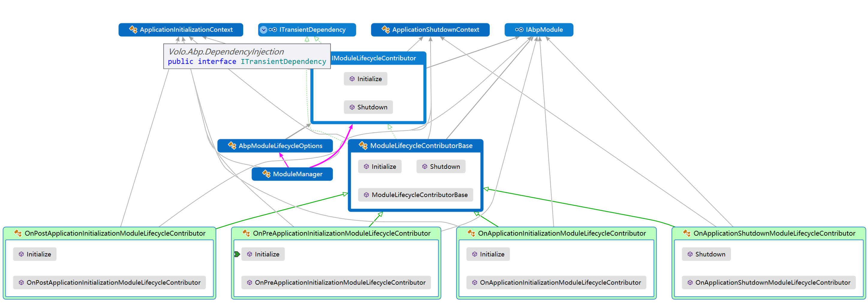Image resolution: width=868 pixels, height=304 pixels.
Task: Select Initialize method in IModuleLifecycleContributor
Action: pyautogui.click(x=369, y=79)
